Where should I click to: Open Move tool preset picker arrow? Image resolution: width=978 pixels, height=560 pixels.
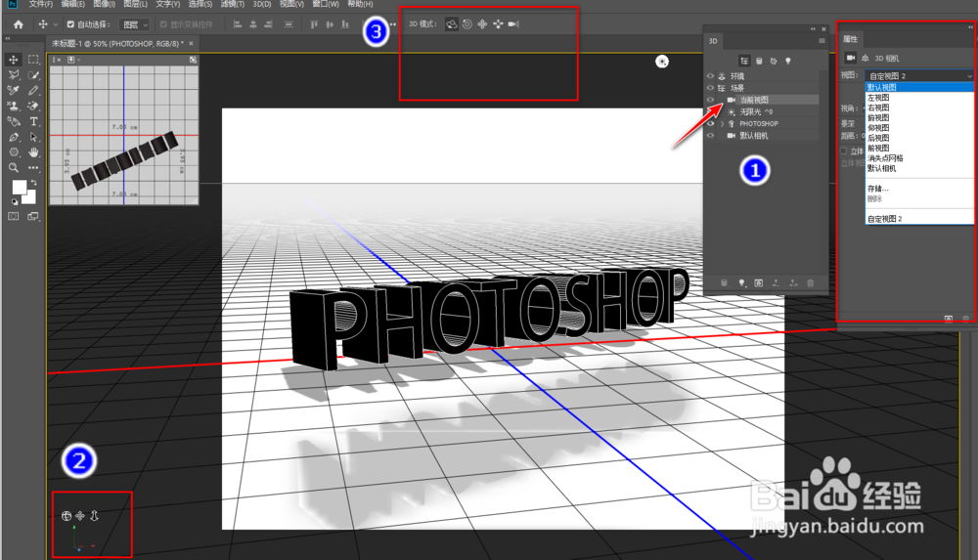point(56,24)
